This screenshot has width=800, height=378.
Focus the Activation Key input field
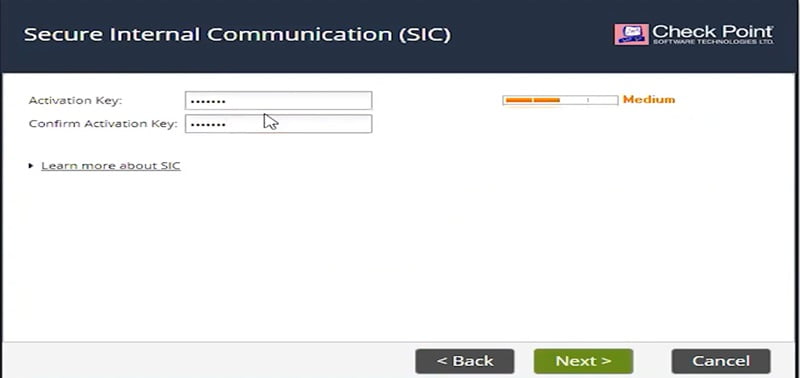pyautogui.click(x=278, y=100)
